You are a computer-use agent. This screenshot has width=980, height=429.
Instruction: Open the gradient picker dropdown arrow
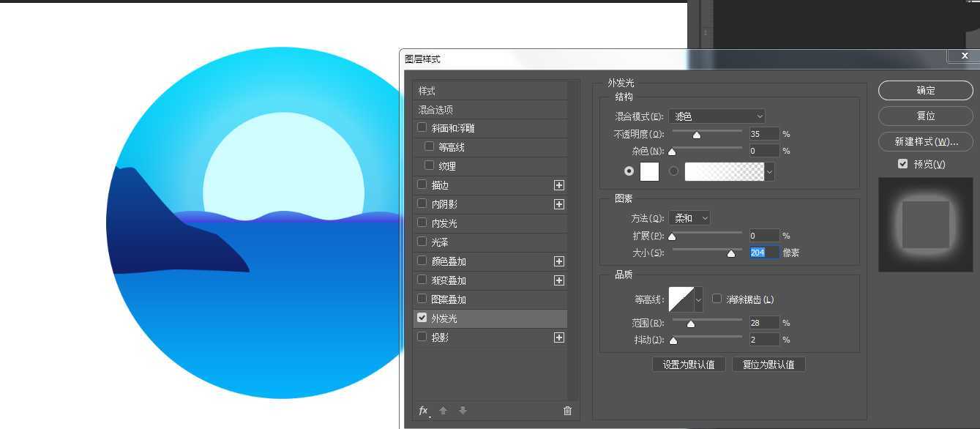(x=768, y=171)
